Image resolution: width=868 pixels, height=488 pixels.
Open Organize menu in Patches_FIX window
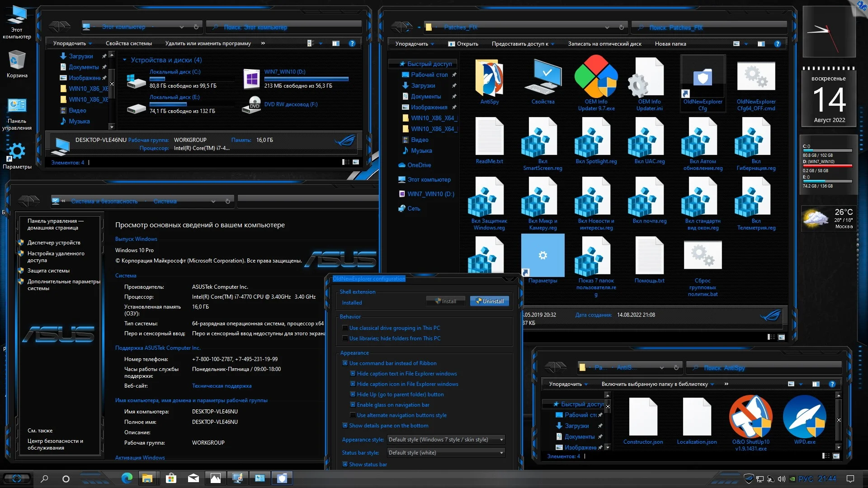(x=414, y=44)
